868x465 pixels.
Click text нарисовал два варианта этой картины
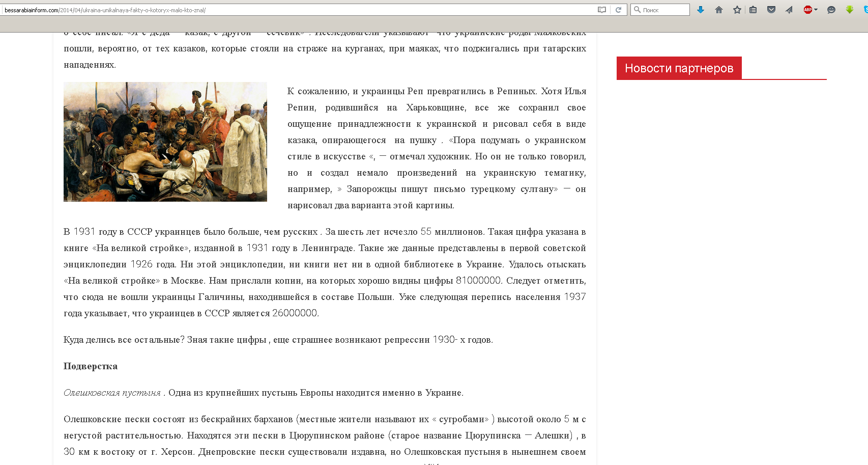pos(371,205)
